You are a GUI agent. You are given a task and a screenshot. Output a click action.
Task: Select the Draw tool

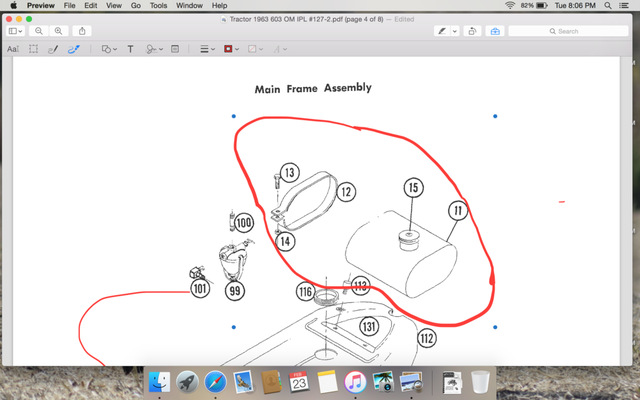(73, 49)
